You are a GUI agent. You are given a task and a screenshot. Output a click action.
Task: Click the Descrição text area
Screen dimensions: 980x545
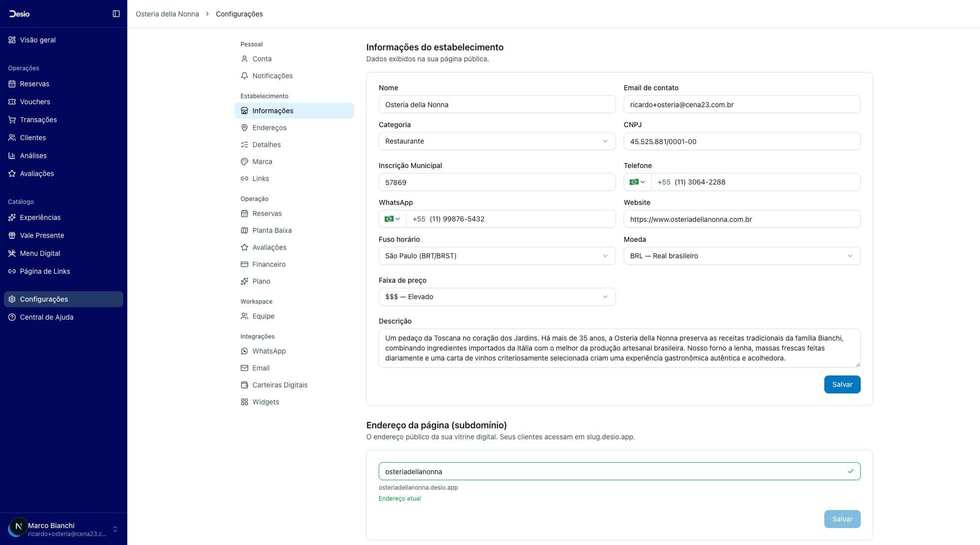pos(619,348)
